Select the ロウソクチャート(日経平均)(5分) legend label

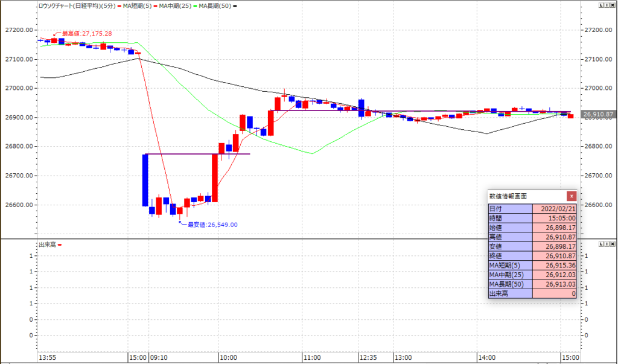pos(77,6)
